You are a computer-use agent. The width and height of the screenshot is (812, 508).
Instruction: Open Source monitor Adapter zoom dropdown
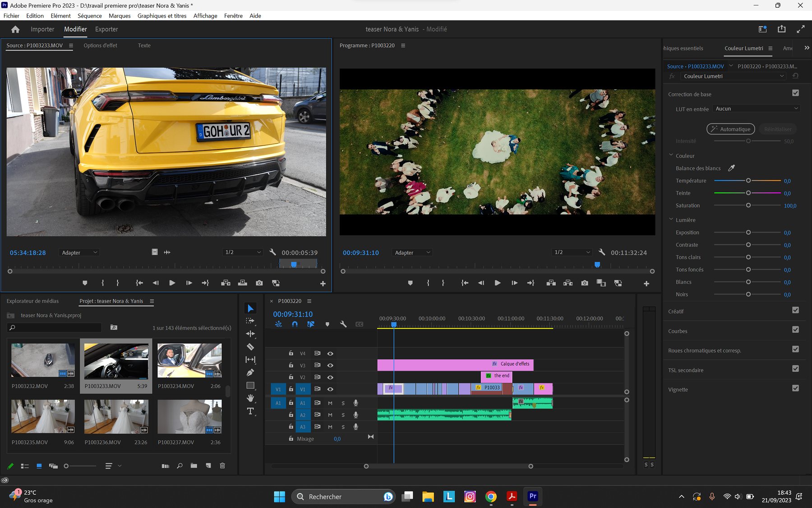79,253
